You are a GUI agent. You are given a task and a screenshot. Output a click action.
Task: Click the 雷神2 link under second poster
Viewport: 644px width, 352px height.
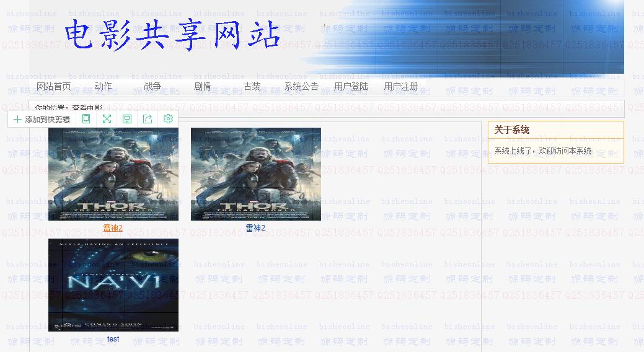point(255,228)
